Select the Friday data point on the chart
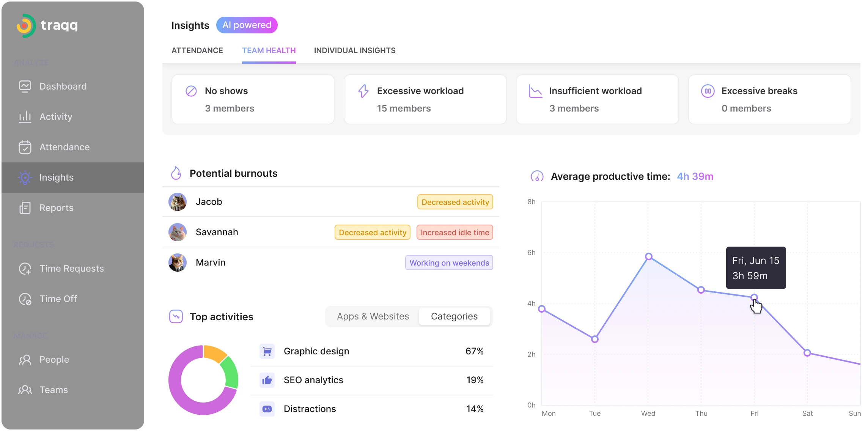This screenshot has height=431, width=868. [x=755, y=297]
